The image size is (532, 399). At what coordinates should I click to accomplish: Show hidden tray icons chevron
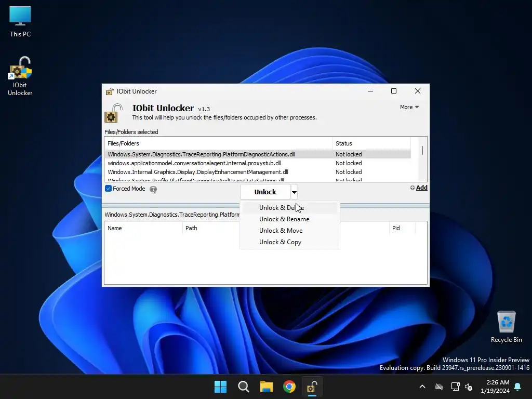422,387
